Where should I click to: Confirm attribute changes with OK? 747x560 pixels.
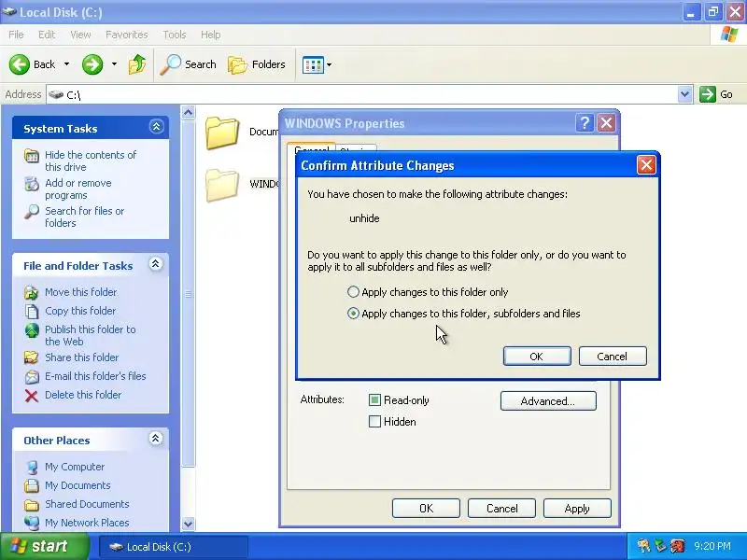tap(537, 357)
